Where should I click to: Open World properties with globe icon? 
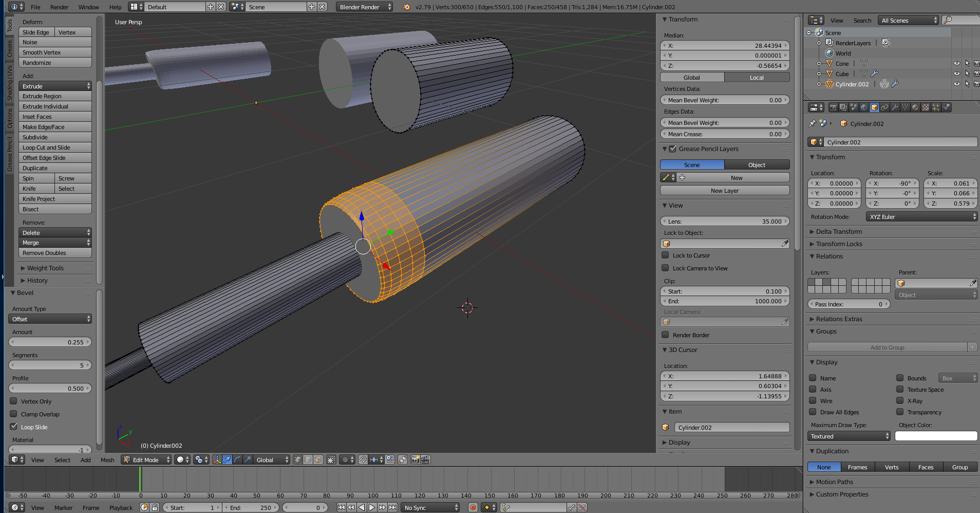point(864,107)
